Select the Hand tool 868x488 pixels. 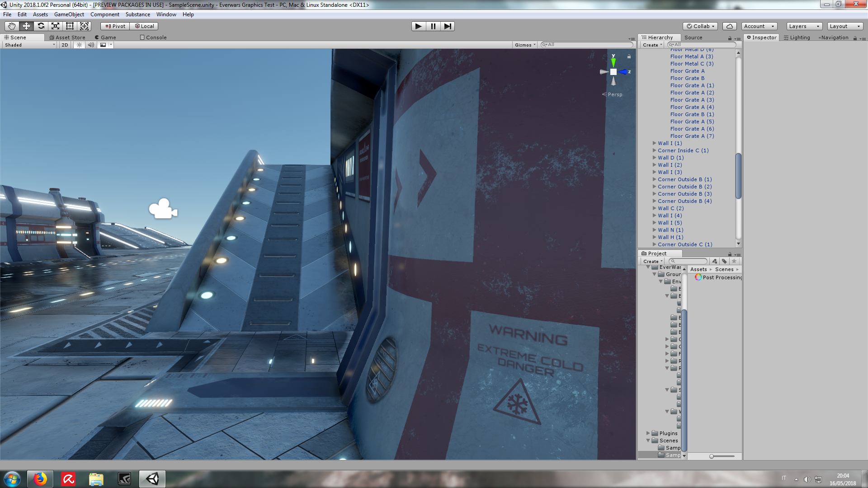coord(12,26)
